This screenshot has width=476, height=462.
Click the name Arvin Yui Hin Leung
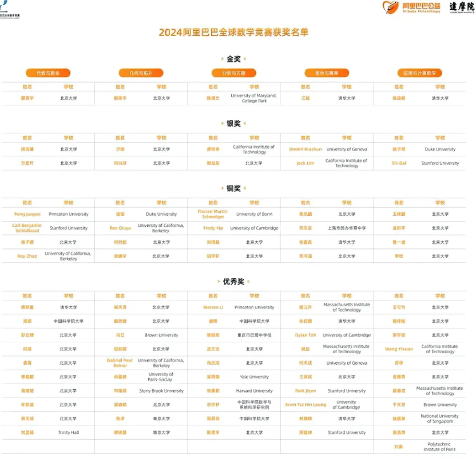[306, 405]
